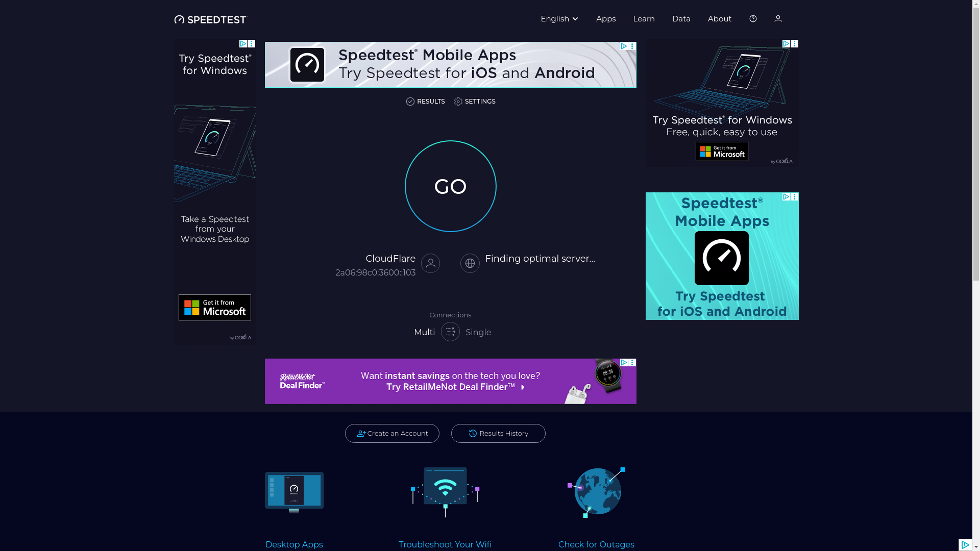Screen dimensions: 980x551
Task: Click ad options menu on Windows right ad
Action: click(794, 44)
